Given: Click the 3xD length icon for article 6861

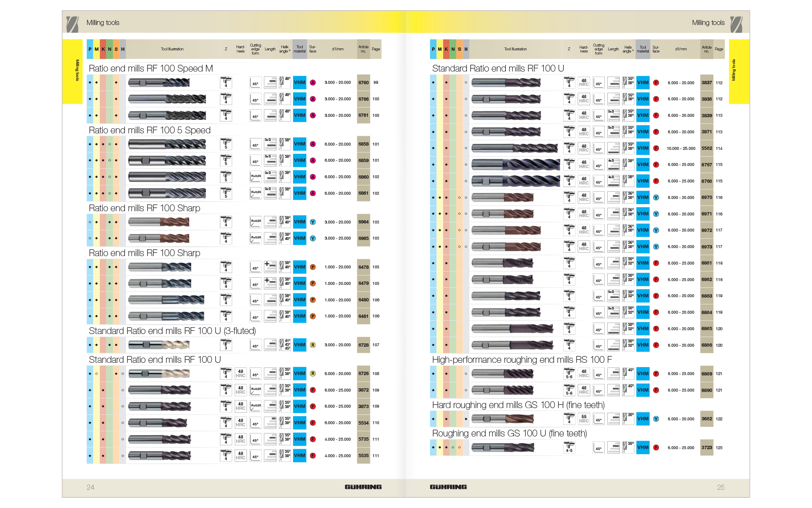Looking at the screenshot, I should click(270, 193).
